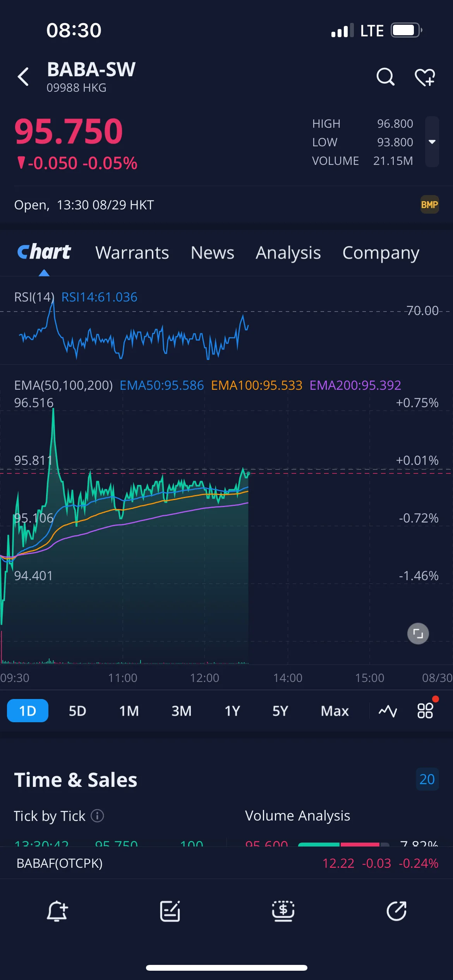Tap the EMA200:95.392 value
Viewport: 453px width, 980px height.
click(355, 385)
